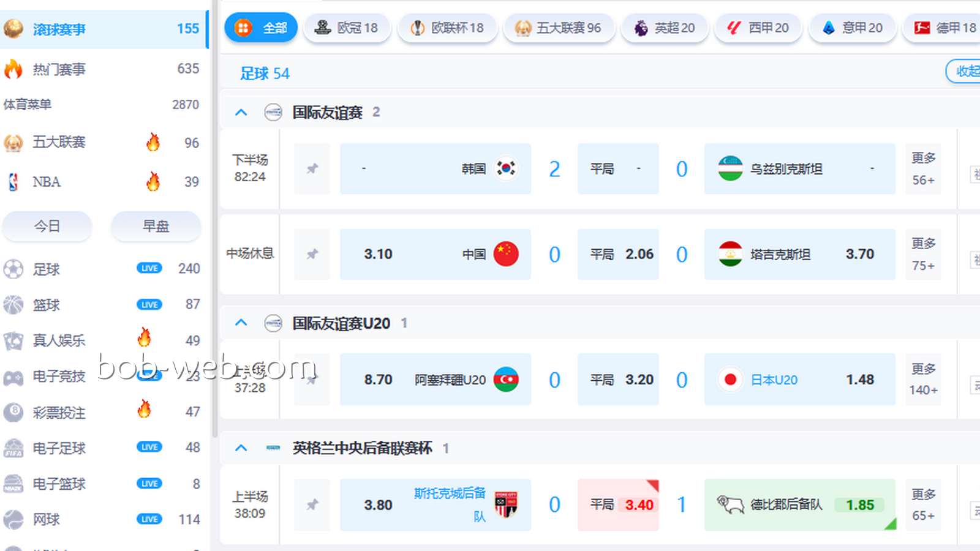Click the 网球 tennis ball icon
Image resolution: width=980 pixels, height=551 pixels.
point(13,520)
